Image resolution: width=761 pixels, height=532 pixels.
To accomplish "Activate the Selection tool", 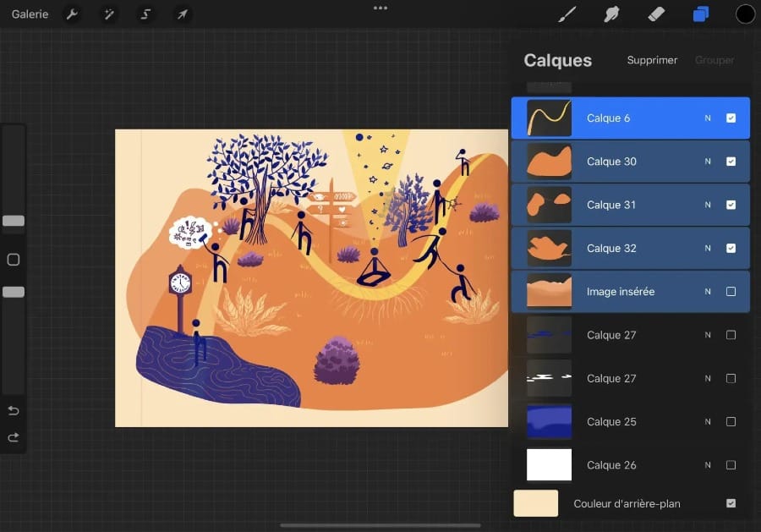I will [145, 14].
